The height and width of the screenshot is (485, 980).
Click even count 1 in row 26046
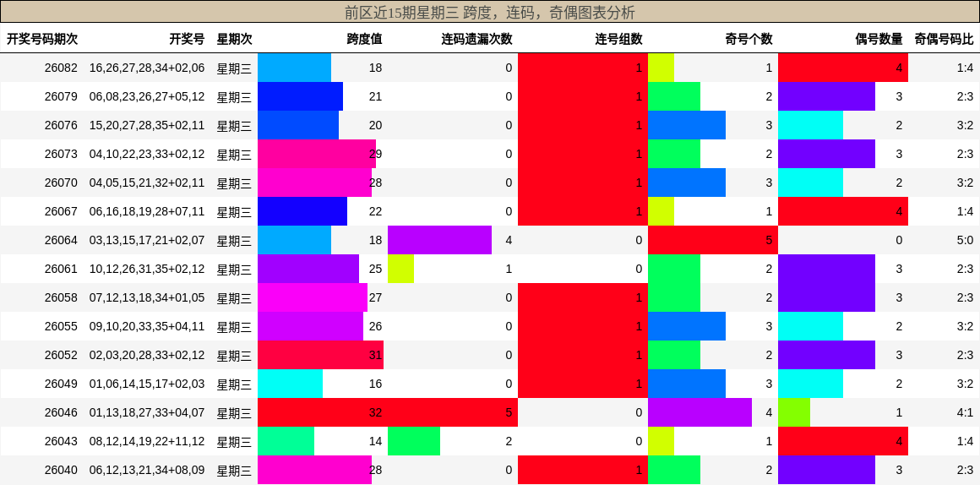click(899, 412)
